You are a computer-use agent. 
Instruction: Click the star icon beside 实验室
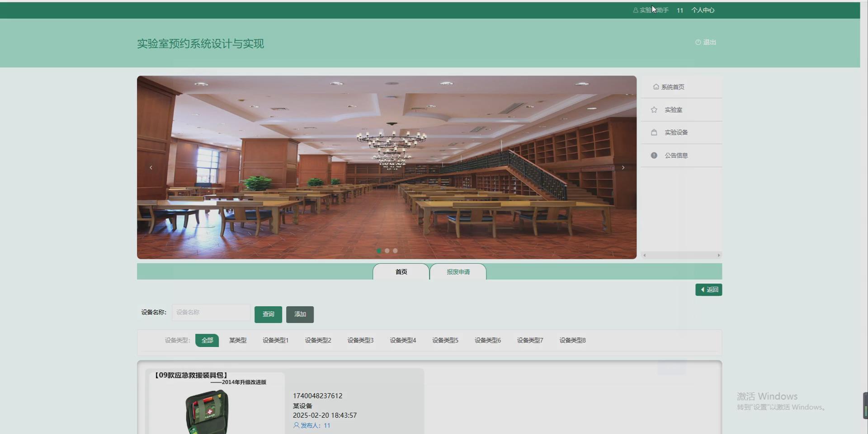[x=654, y=110]
